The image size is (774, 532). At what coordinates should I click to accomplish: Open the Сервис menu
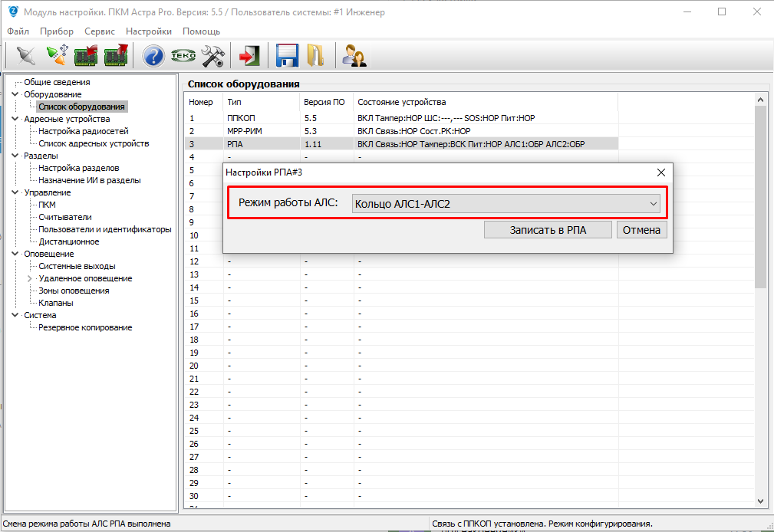[100, 31]
